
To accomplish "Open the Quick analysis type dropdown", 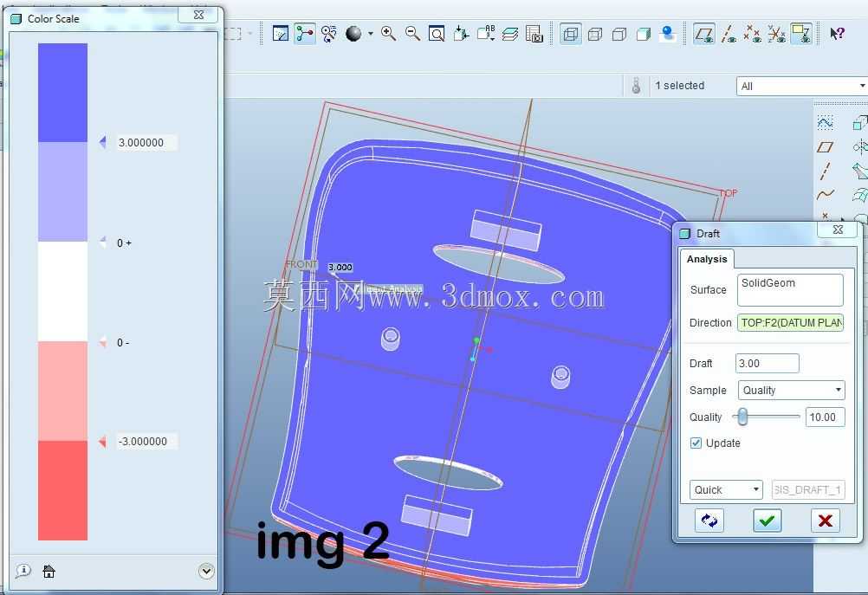I will pyautogui.click(x=726, y=490).
